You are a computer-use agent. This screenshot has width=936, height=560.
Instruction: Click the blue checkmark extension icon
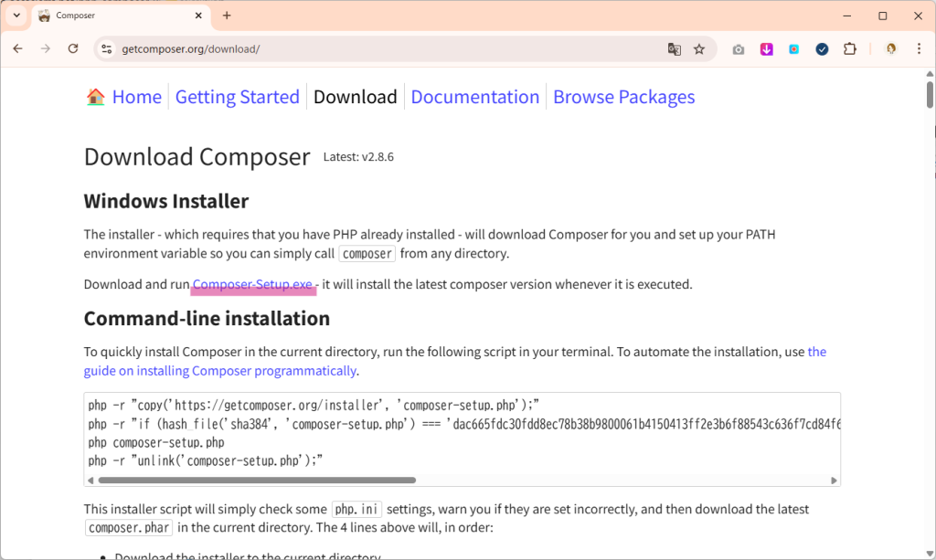coord(822,49)
